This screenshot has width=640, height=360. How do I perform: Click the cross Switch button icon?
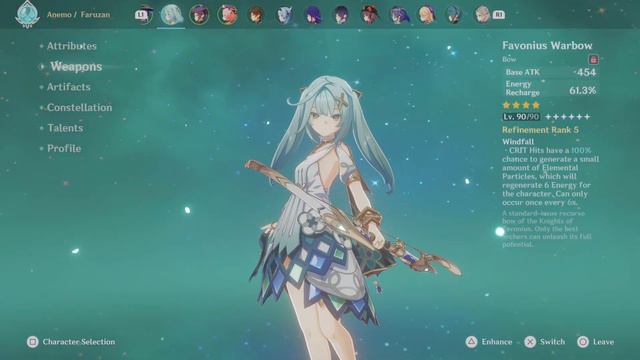pos(530,342)
